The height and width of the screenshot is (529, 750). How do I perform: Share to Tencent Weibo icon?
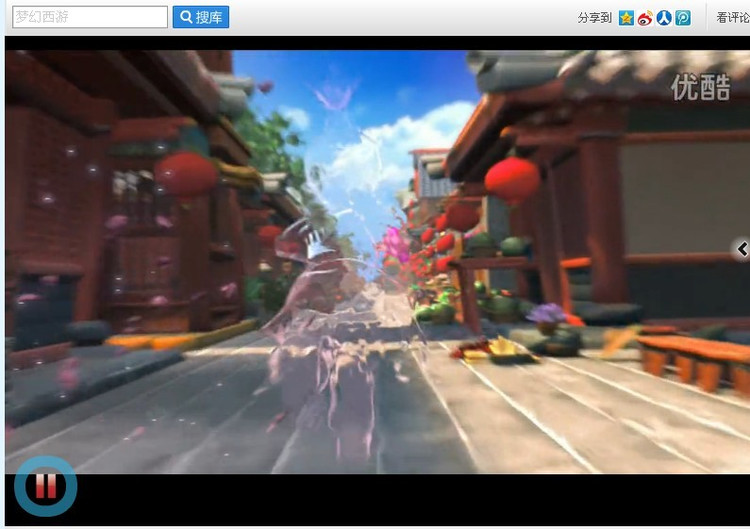[683, 18]
